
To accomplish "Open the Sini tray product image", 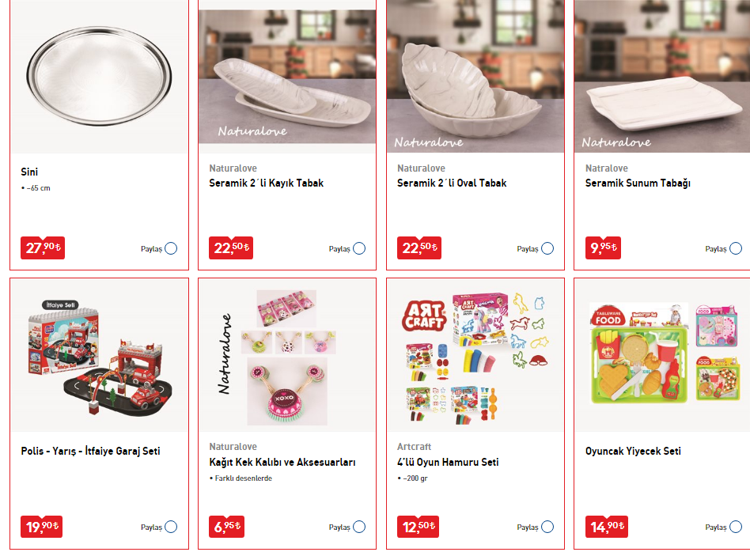I will pyautogui.click(x=99, y=77).
